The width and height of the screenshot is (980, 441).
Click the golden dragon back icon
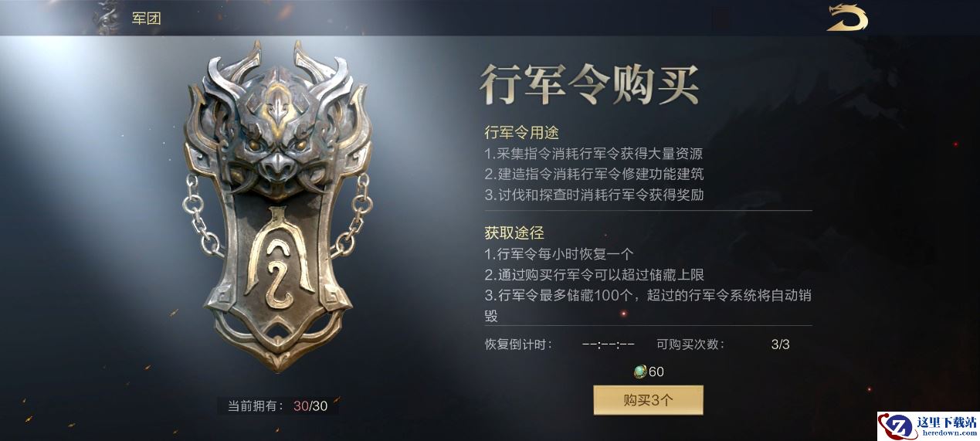[847, 17]
